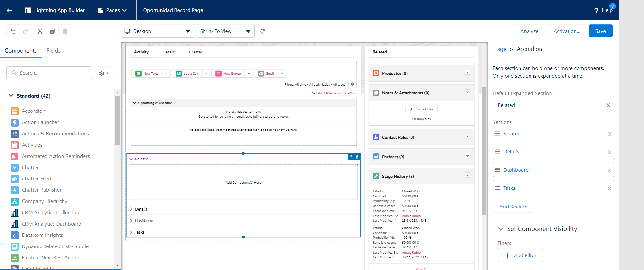Select the Activity tab in the canvas
This screenshot has height=270, width=644.
click(141, 52)
